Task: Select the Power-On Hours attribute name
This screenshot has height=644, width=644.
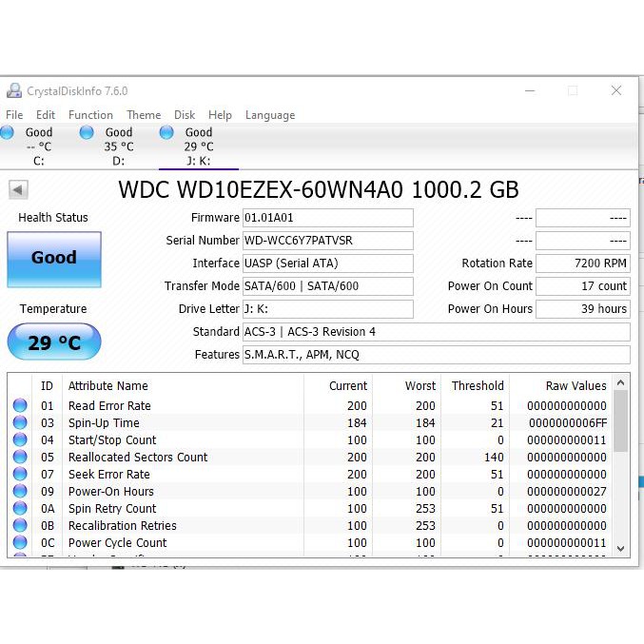Action: 111,492
